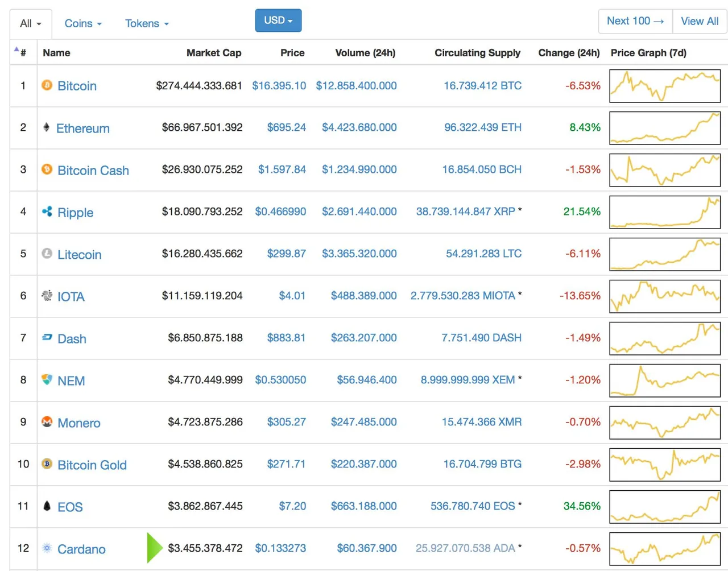This screenshot has width=728, height=571.
Task: Click IOTA change value -13.65%
Action: [580, 296]
